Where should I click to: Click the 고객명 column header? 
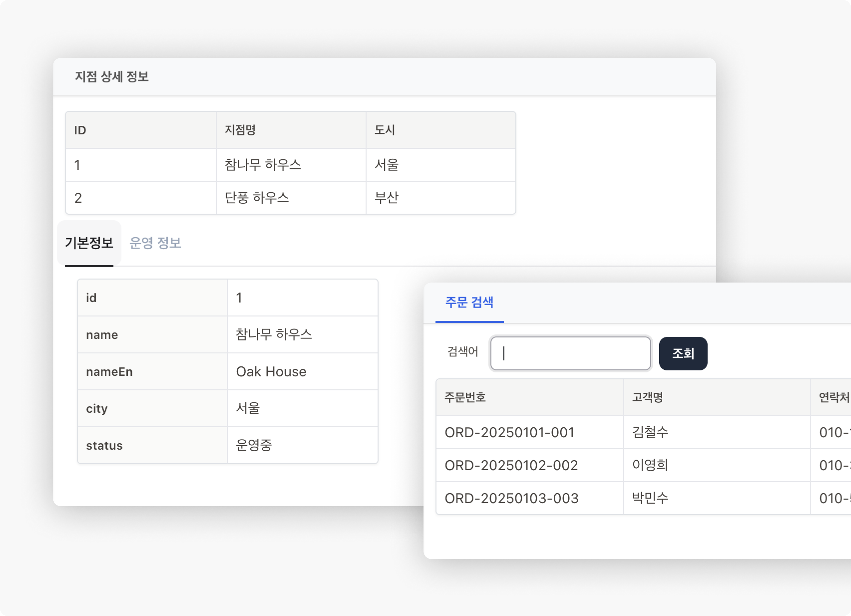point(648,397)
